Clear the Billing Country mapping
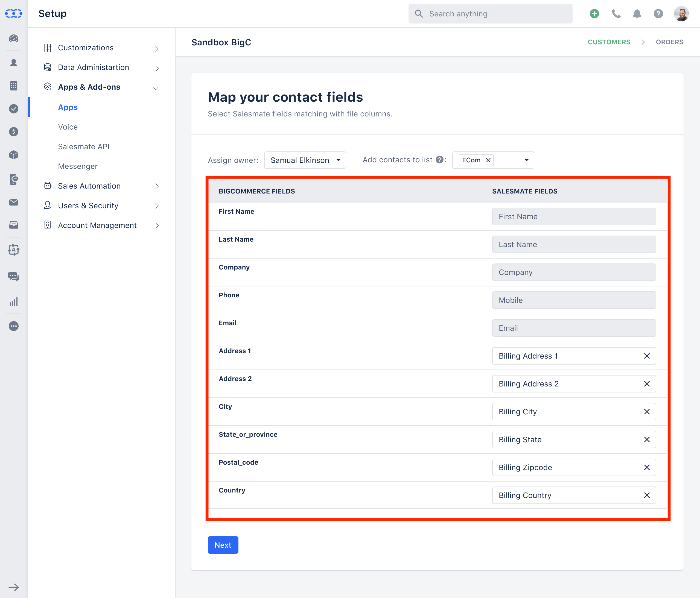This screenshot has width=700, height=598. coord(647,495)
